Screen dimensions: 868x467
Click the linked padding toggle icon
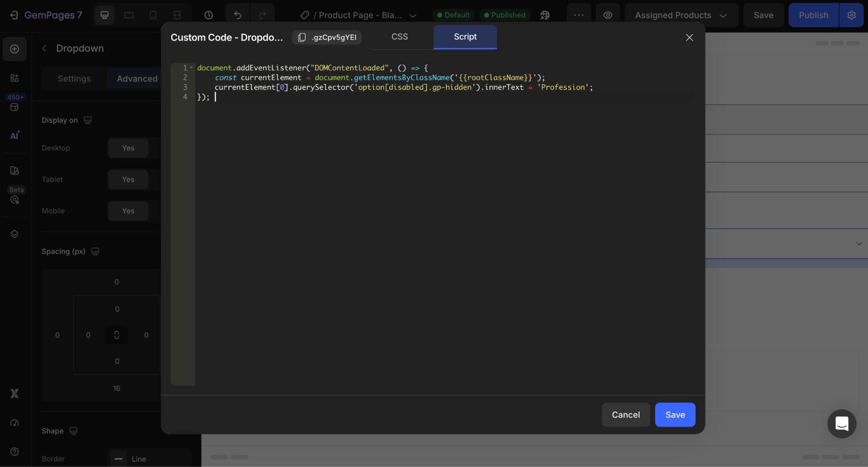click(x=117, y=335)
